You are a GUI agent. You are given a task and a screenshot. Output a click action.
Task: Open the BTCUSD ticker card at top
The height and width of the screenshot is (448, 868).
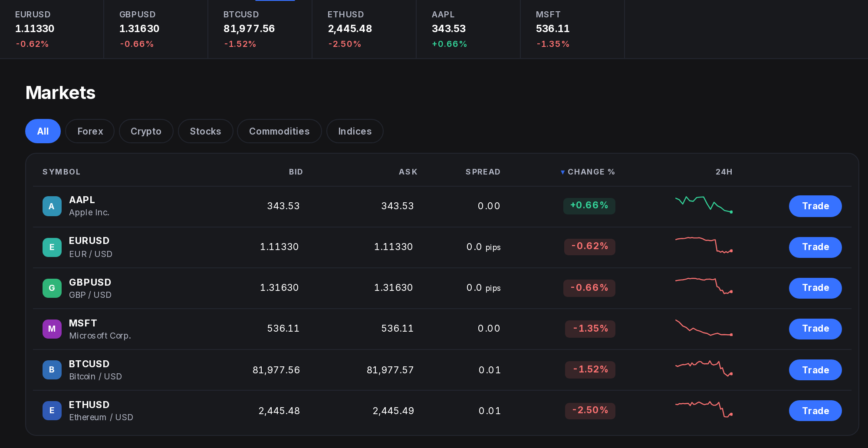[x=260, y=29]
